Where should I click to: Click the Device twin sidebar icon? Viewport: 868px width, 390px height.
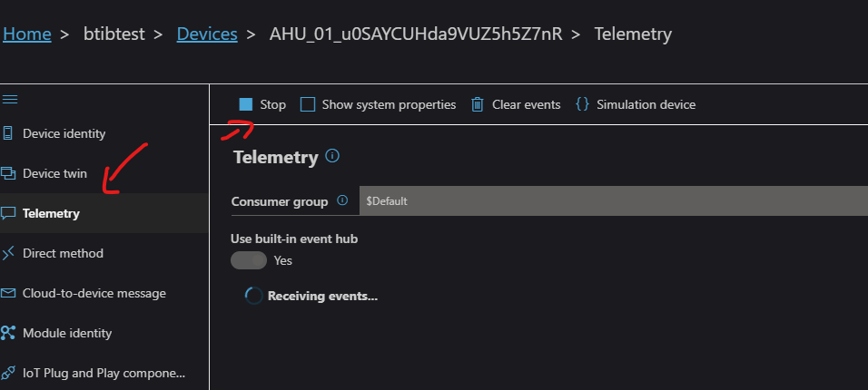[8, 173]
